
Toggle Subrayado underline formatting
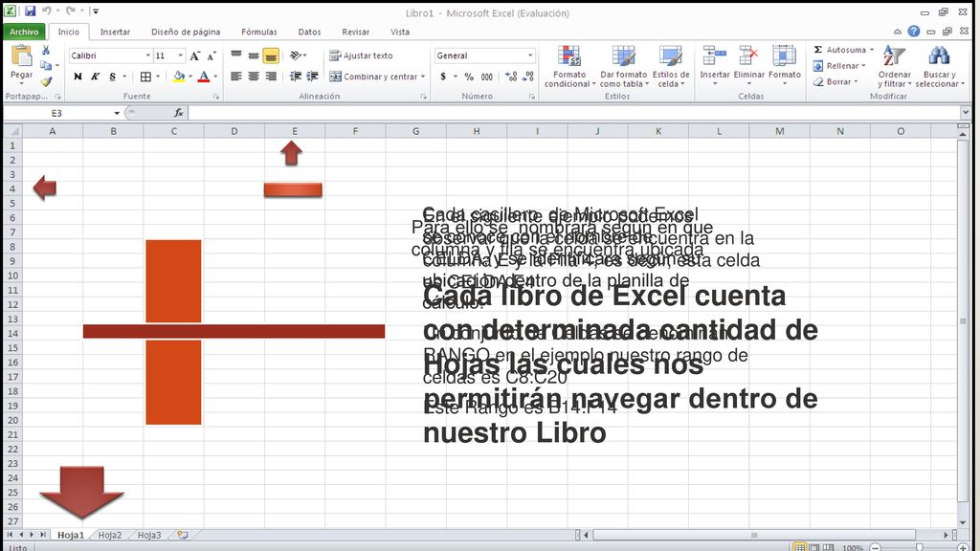pyautogui.click(x=113, y=77)
